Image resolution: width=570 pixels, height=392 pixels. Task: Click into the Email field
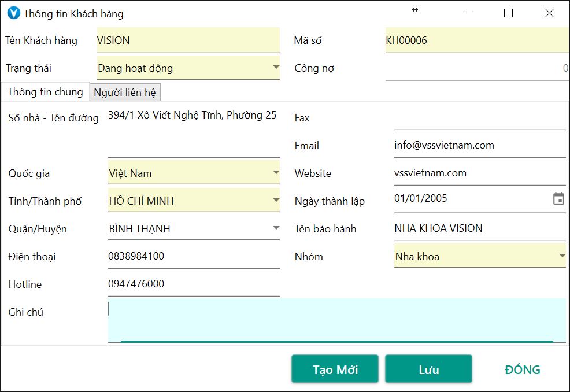[479, 145]
